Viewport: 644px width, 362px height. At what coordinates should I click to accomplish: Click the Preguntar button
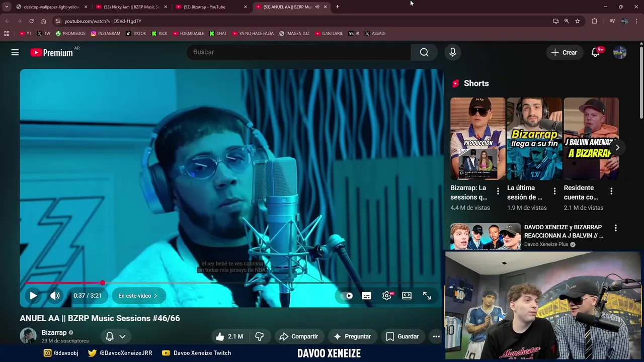click(x=352, y=336)
